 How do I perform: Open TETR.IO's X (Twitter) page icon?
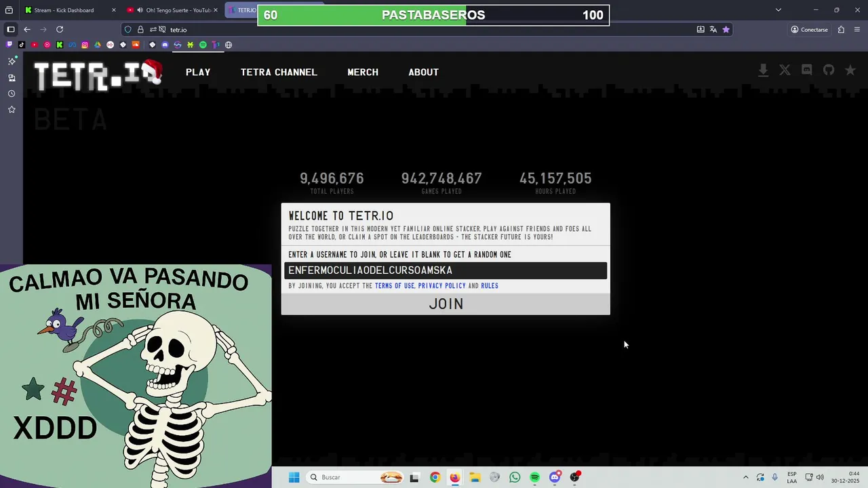785,70
